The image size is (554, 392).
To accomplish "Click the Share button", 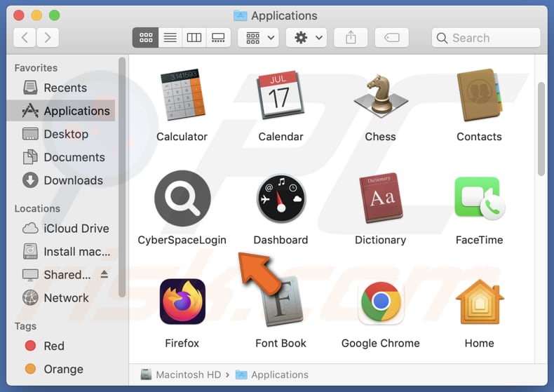I will click(x=351, y=37).
